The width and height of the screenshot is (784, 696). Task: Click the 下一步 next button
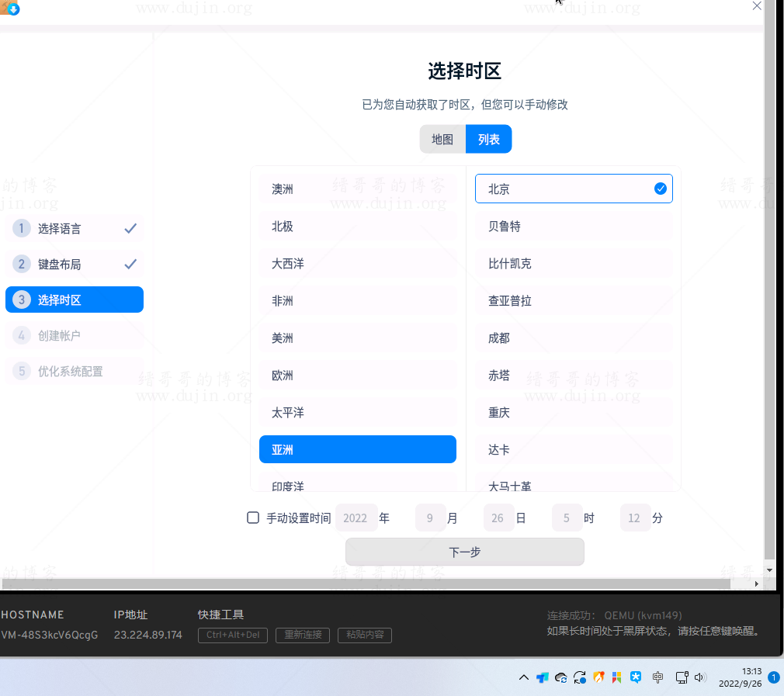464,552
